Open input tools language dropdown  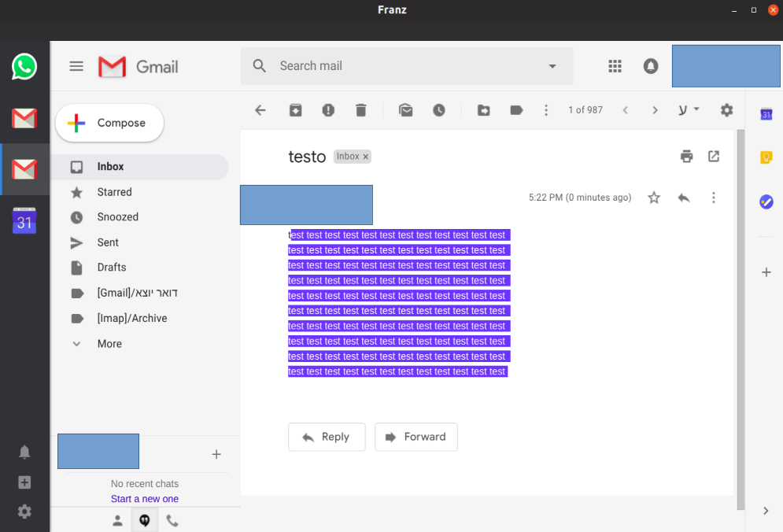(689, 109)
